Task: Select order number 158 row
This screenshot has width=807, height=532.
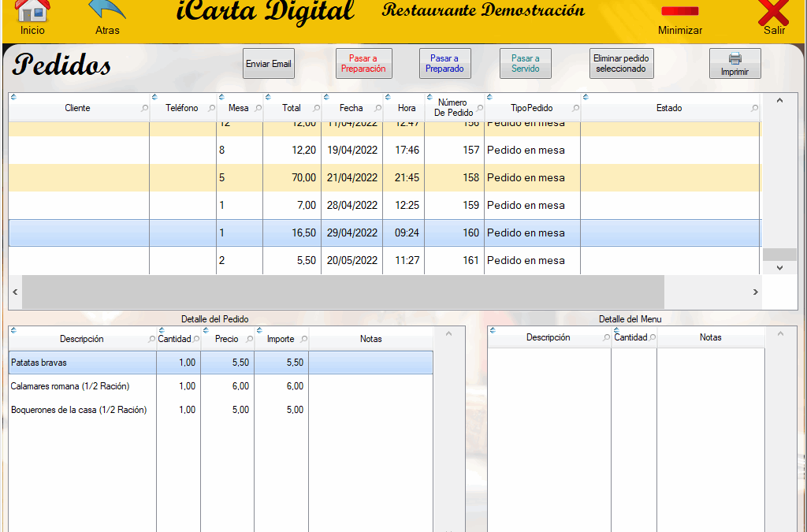Action: 385,178
